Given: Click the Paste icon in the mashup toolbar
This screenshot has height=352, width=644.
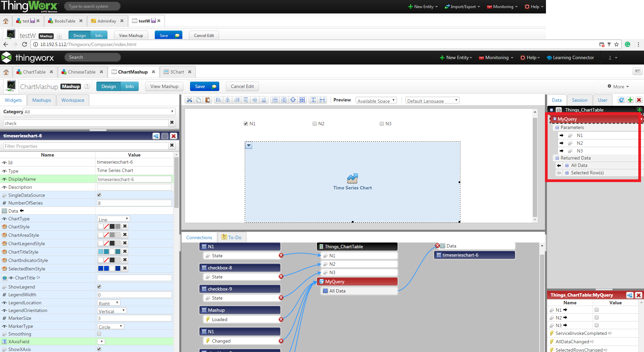Looking at the screenshot, I should click(x=208, y=100).
